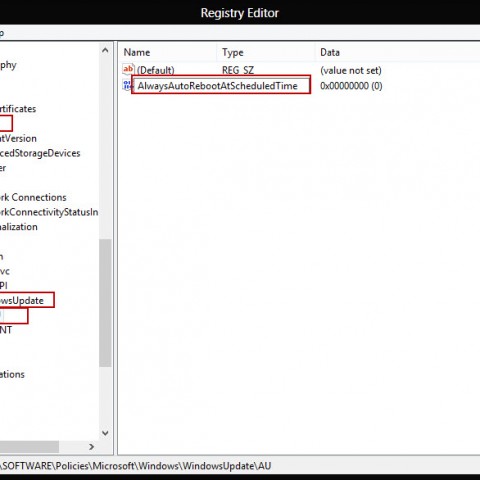Click the tree pane scroll up arrow
Viewport: 480px width, 480px height.
tap(105, 50)
